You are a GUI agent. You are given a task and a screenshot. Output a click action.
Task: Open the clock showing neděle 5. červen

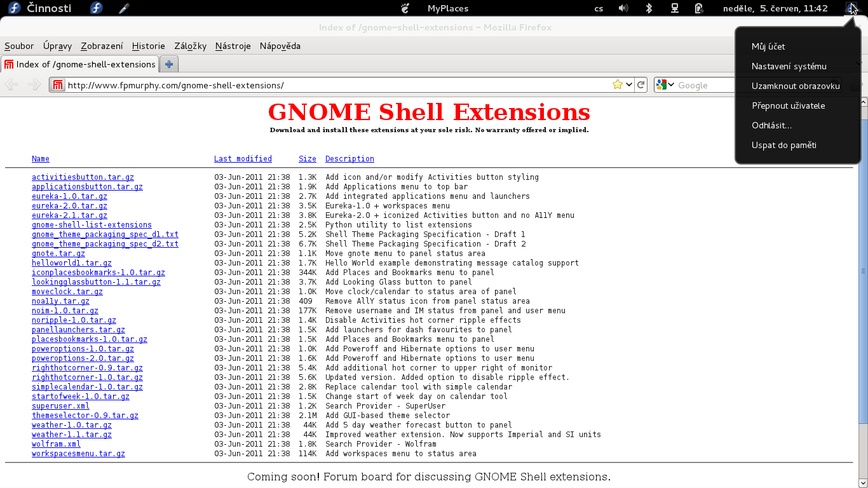pos(775,8)
